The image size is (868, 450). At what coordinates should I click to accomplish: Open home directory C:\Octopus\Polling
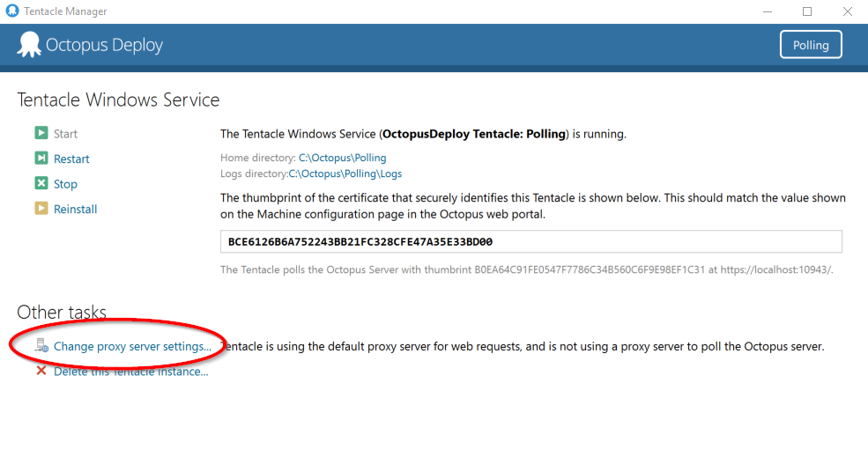(x=343, y=158)
